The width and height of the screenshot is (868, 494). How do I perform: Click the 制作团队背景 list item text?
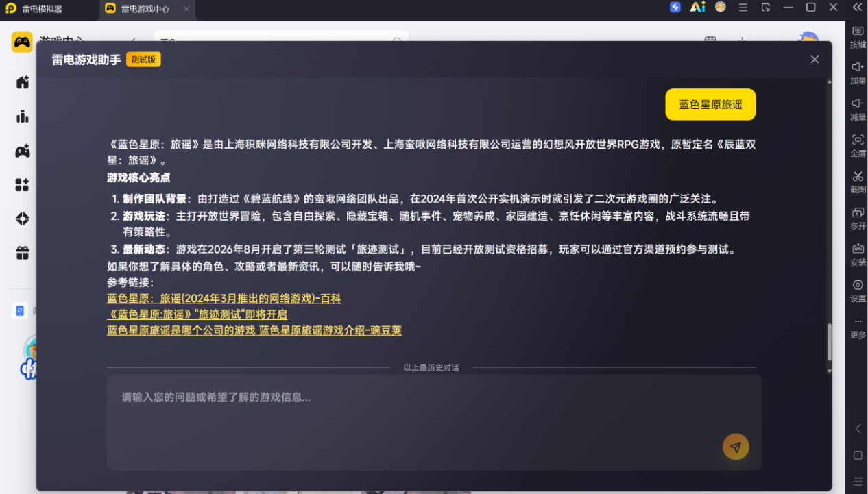coord(155,199)
